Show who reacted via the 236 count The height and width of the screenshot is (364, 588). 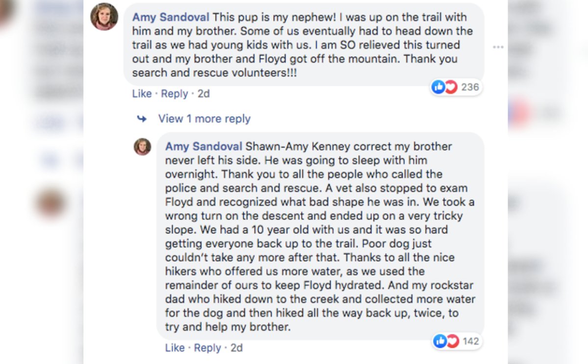pos(470,87)
